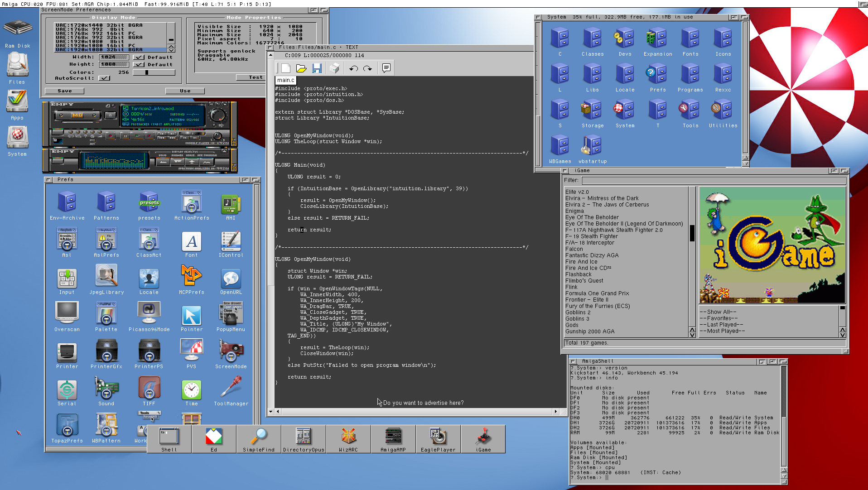The width and height of the screenshot is (868, 490).
Task: Select Elvira - Mistress of the Dark game
Action: (x=627, y=198)
